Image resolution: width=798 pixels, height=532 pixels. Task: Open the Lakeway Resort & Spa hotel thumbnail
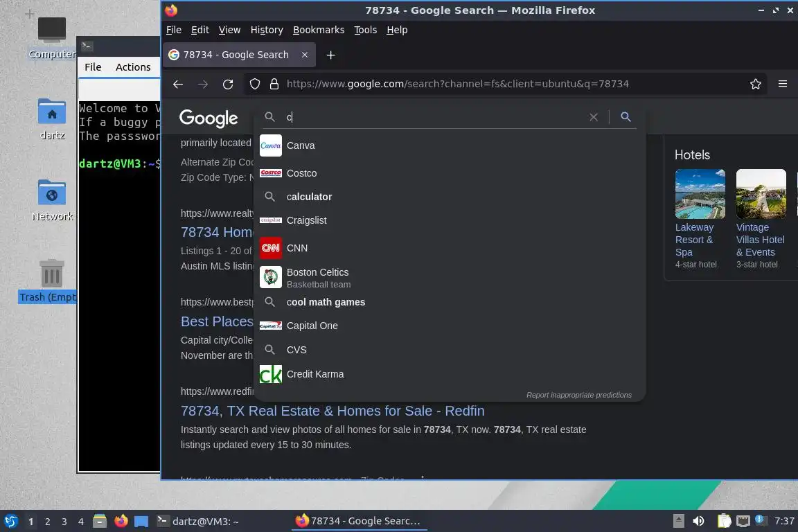click(700, 194)
